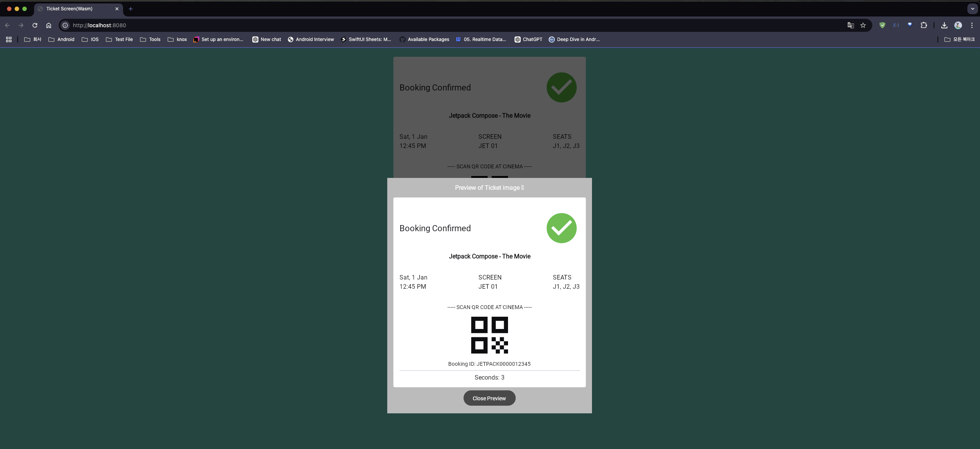This screenshot has width=980, height=449.
Task: Open the translate page icon
Action: 850,25
